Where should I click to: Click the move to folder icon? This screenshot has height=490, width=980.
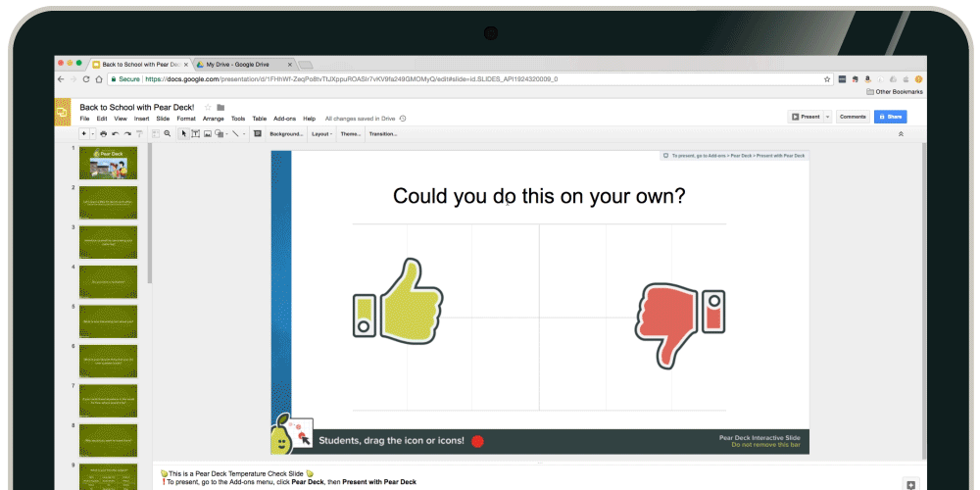(220, 108)
